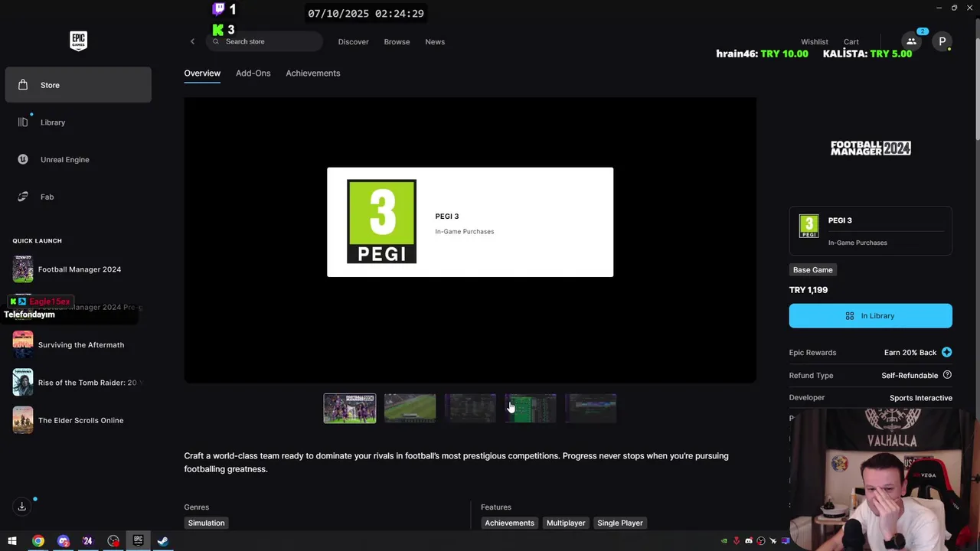Select the fourth media thumbnail
The image size is (980, 551).
tap(531, 409)
